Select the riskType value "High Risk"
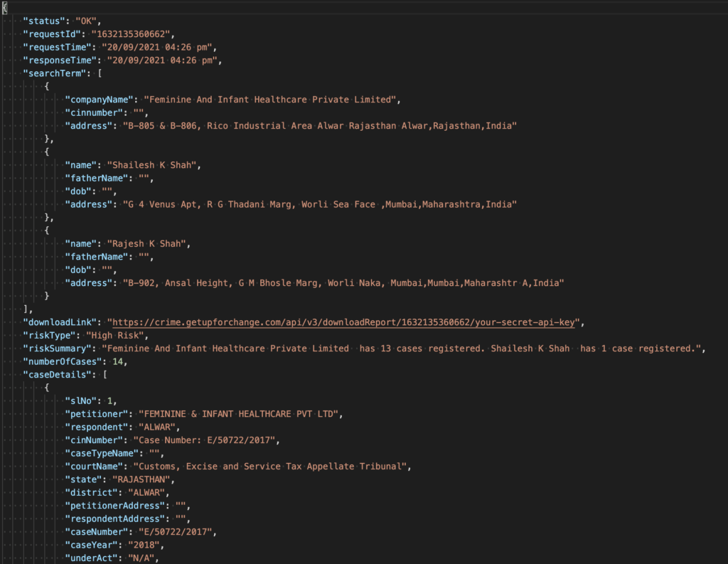728x564 pixels. pos(115,336)
